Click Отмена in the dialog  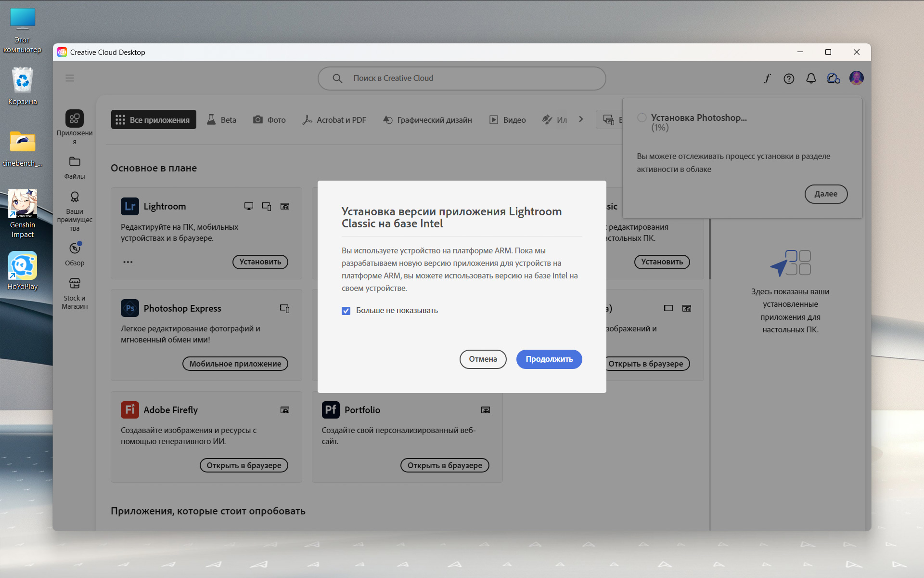[x=483, y=359]
